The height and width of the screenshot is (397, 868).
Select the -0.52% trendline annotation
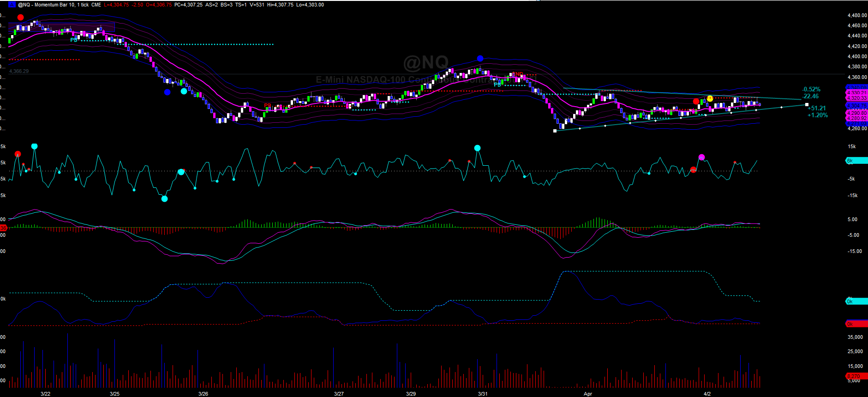click(x=811, y=90)
